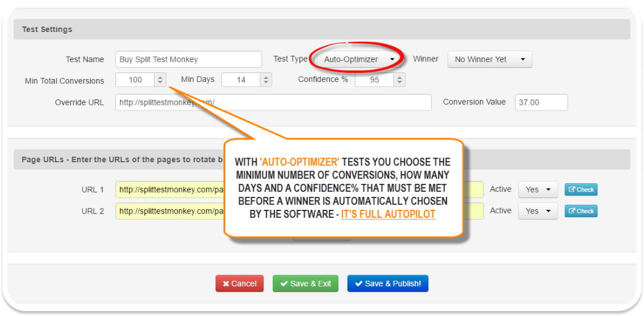
Task: Open the Active dropdown for URL 1
Action: (x=538, y=189)
